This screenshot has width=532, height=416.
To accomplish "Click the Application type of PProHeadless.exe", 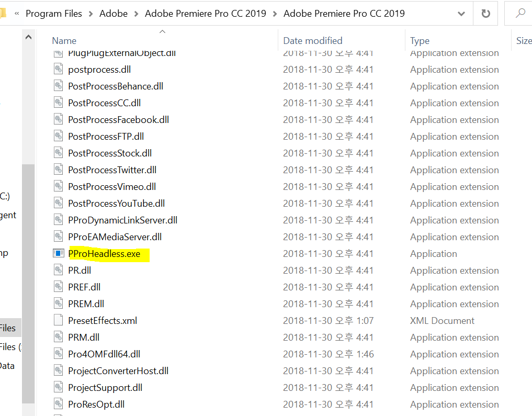I will point(433,253).
